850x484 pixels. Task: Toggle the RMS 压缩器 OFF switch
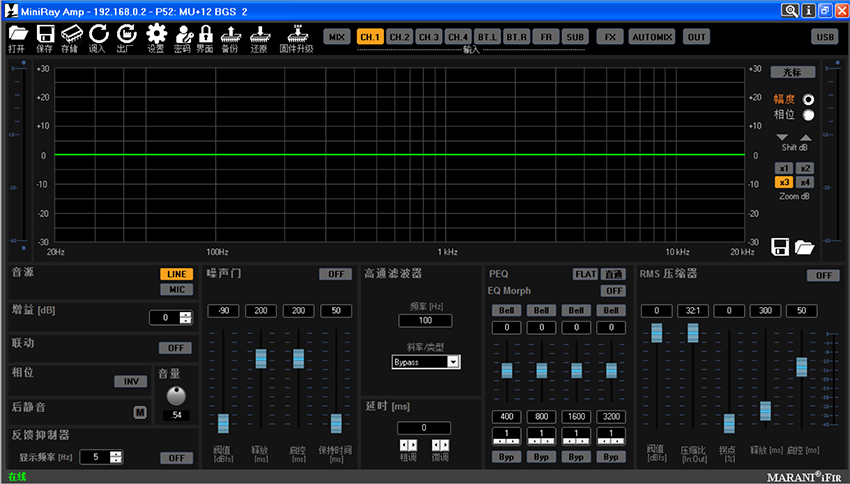[823, 275]
